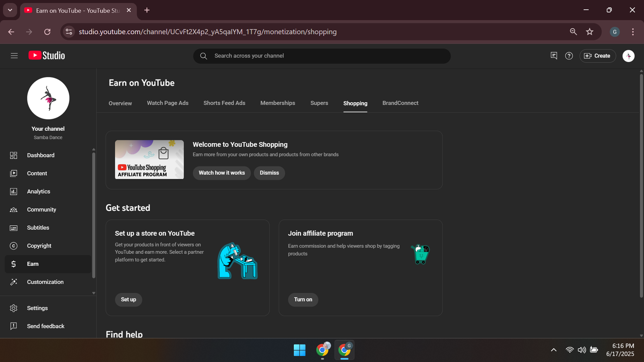The height and width of the screenshot is (362, 644).
Task: Click the Dashboard grid icon in the sidebar
Action: [x=14, y=155]
